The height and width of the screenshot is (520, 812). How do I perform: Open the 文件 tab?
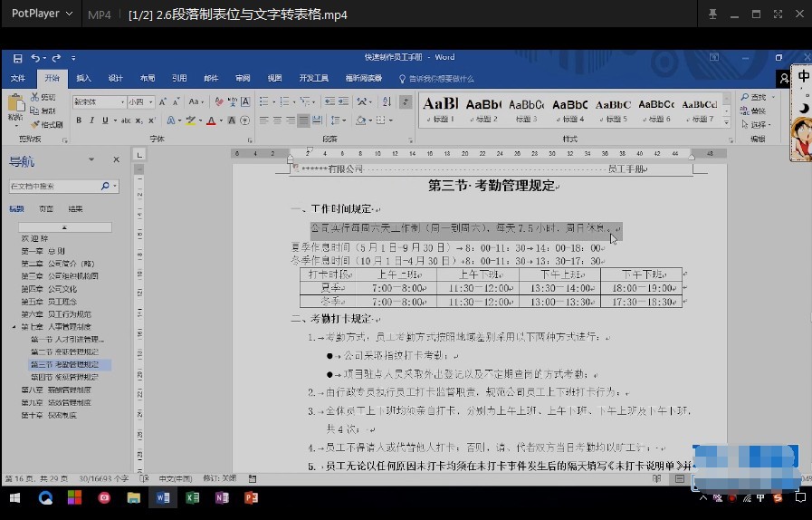click(18, 78)
